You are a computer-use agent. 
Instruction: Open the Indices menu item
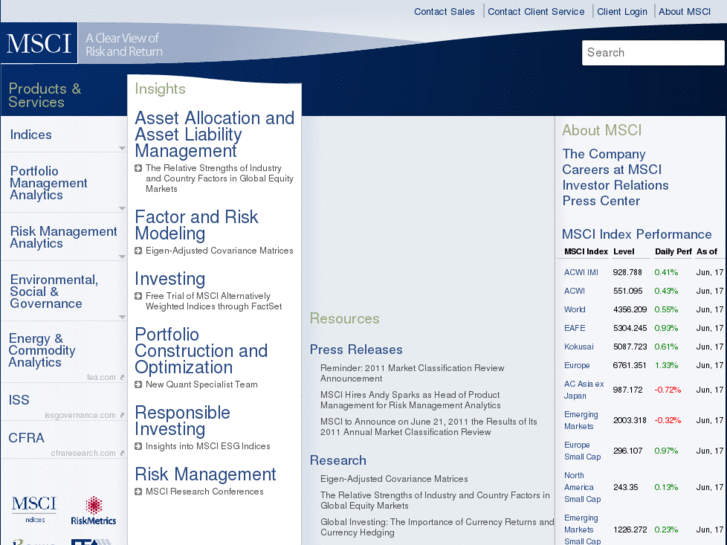31,135
